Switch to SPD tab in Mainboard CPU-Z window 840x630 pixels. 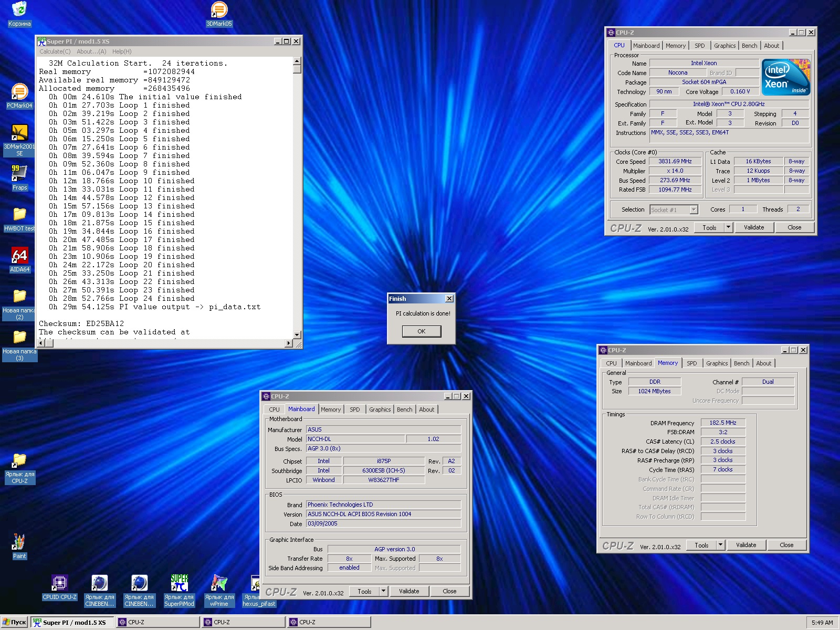[355, 409]
